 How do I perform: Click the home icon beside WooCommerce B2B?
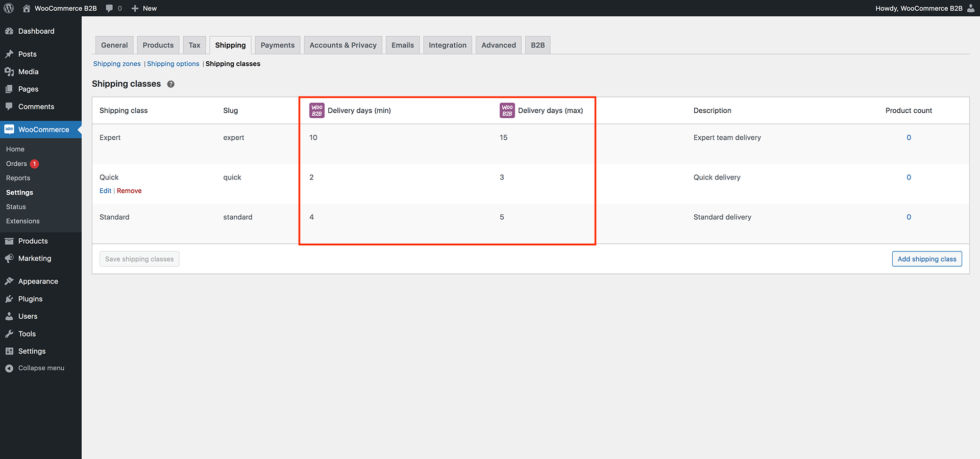(27, 8)
